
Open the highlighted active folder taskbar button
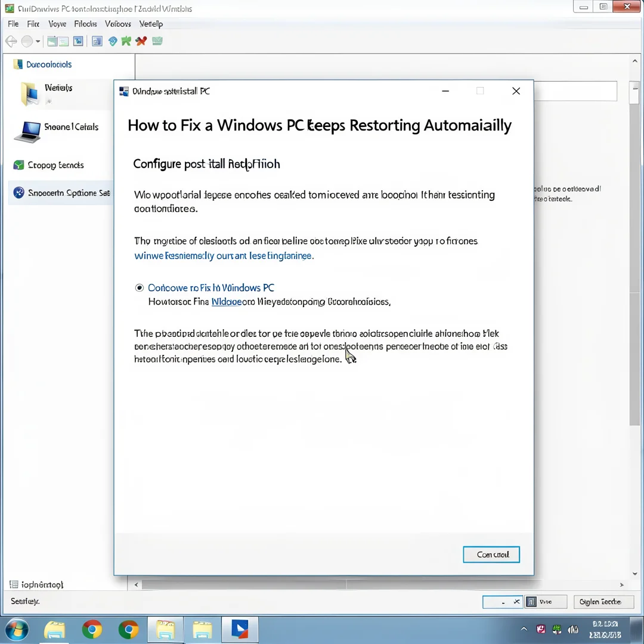coord(165,630)
